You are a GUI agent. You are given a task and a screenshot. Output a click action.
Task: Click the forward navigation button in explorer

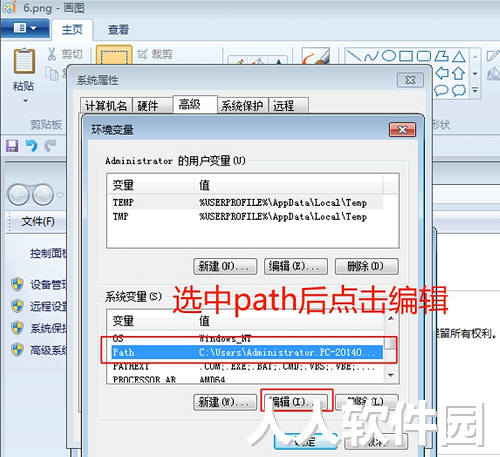pyautogui.click(x=43, y=195)
